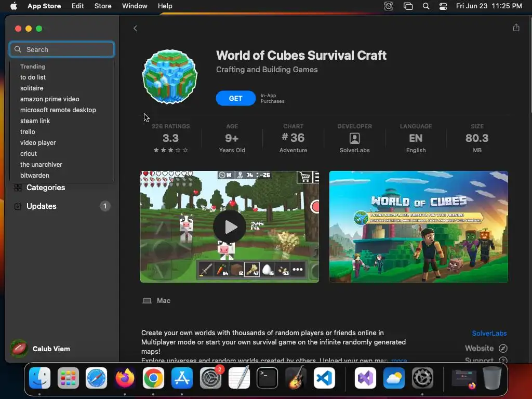Open Finder in the Dock
Image resolution: width=532 pixels, height=399 pixels.
[39, 378]
